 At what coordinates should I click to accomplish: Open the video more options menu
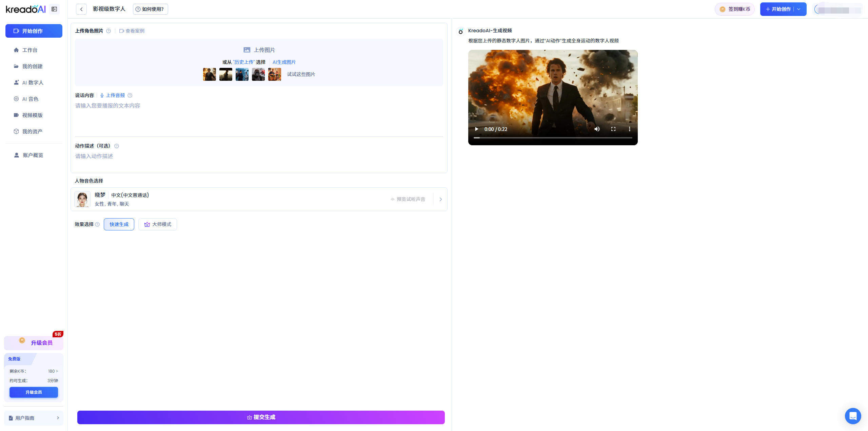(x=630, y=129)
